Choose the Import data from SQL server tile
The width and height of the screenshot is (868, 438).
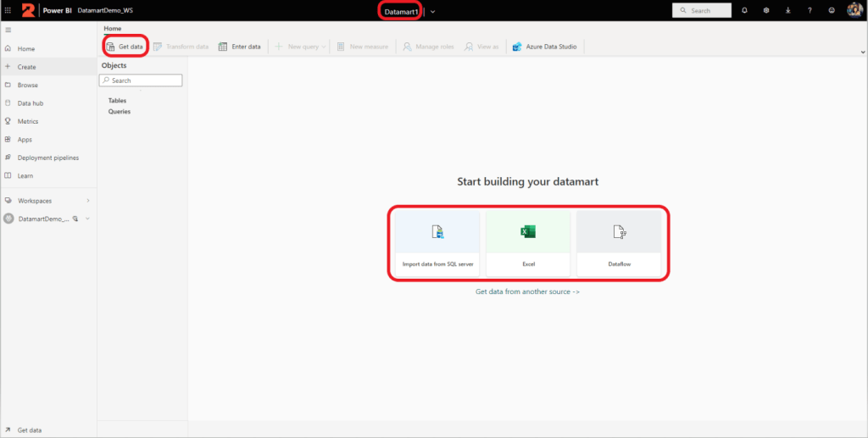pyautogui.click(x=437, y=243)
